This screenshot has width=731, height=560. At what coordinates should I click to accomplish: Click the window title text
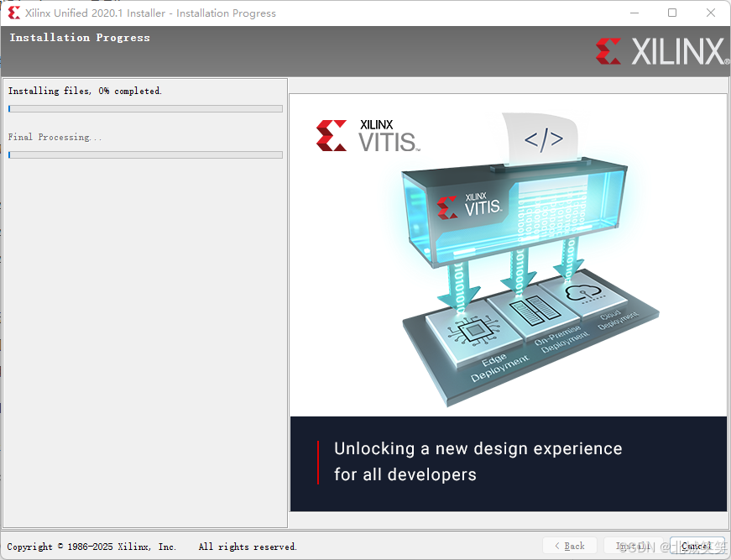(150, 13)
